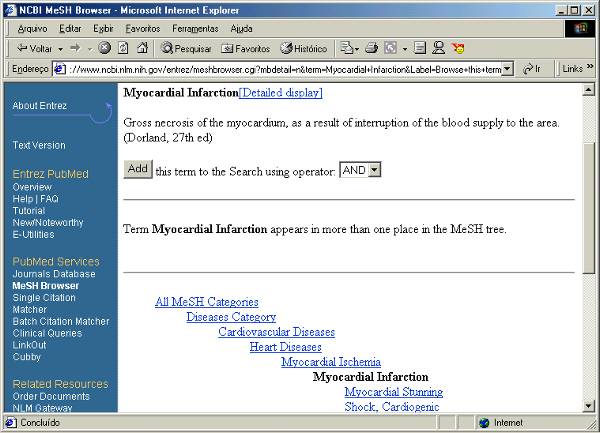Open the Editar menu
This screenshot has height=433, width=600.
pyautogui.click(x=70, y=29)
